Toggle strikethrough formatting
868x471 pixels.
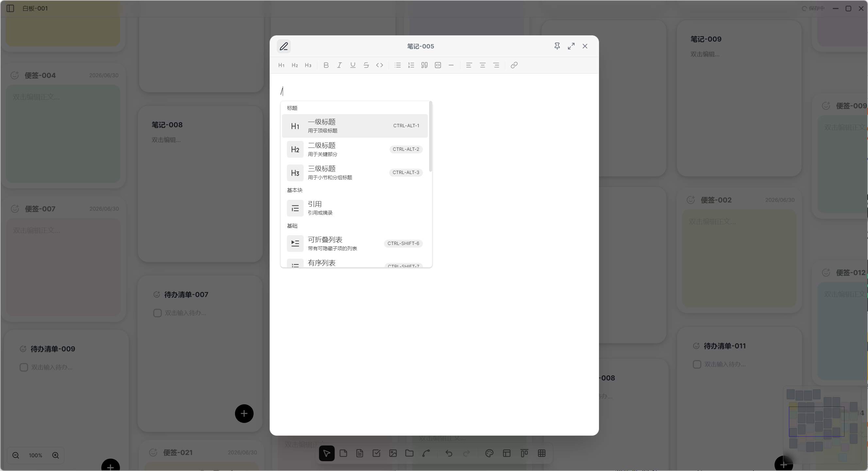click(366, 65)
